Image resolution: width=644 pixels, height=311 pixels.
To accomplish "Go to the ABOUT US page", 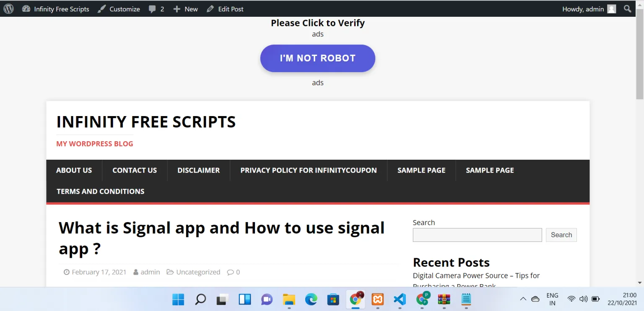I will [74, 170].
